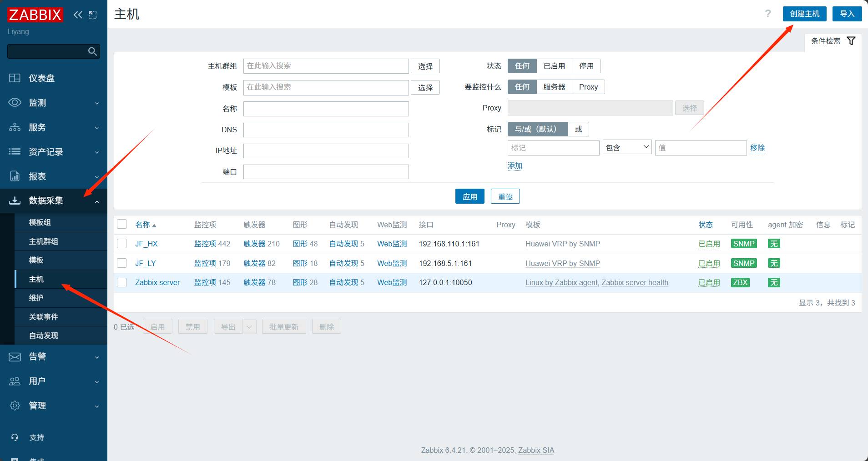Open the 包含 tag operator dropdown
Viewport: 868px width, 461px height.
pos(627,147)
